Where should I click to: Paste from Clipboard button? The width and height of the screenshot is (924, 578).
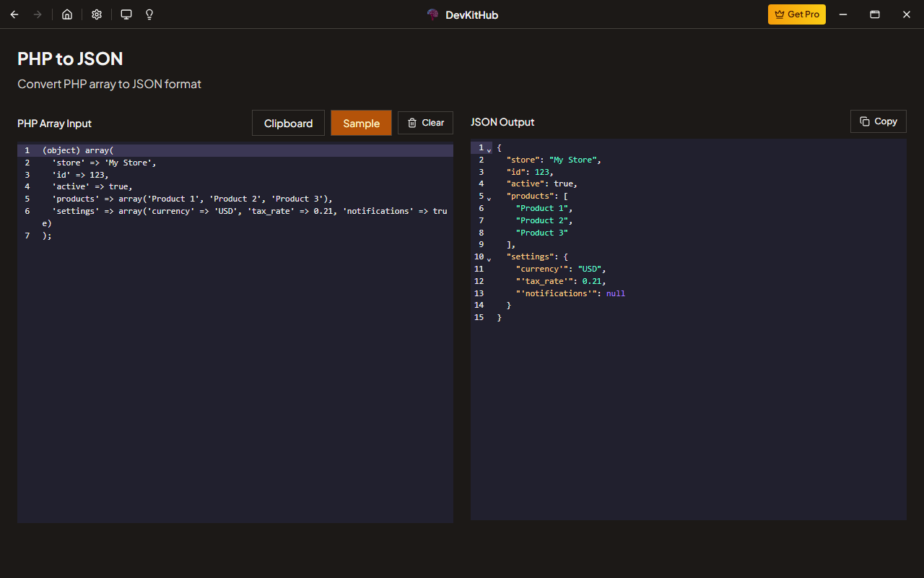[x=288, y=123]
